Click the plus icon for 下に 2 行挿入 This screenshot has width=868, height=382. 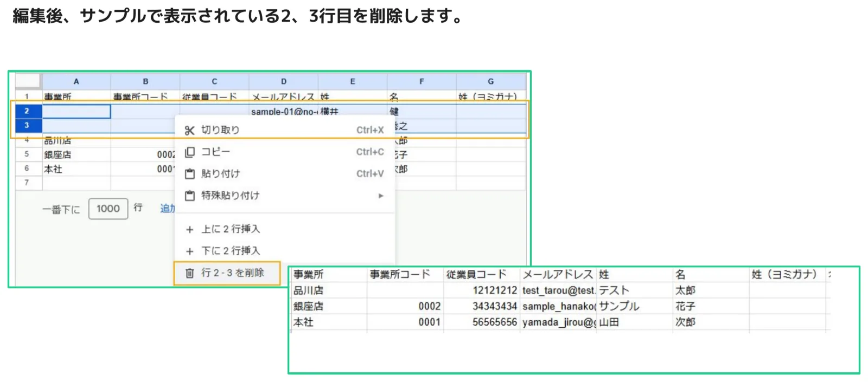pyautogui.click(x=189, y=251)
